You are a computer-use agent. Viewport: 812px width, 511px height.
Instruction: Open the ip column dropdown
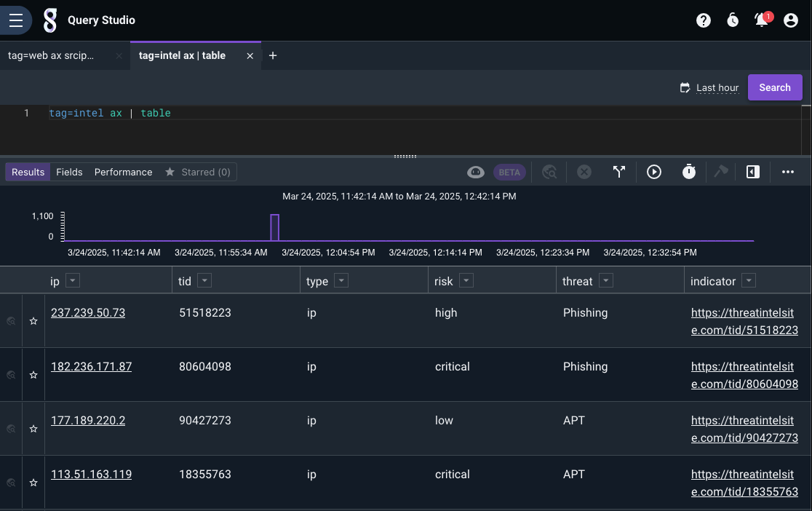click(73, 280)
